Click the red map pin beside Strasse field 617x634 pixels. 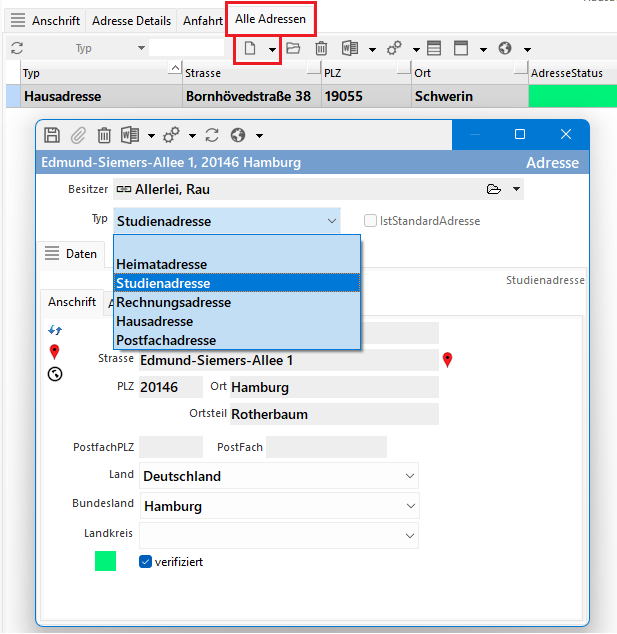coord(447,360)
